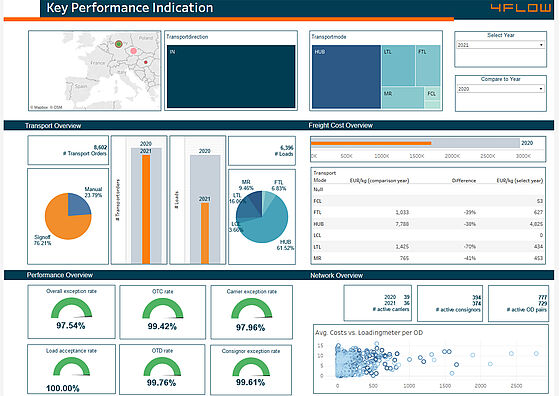Select the MR tile in Transportmode treemap
560x396 pixels.
pyautogui.click(x=402, y=97)
